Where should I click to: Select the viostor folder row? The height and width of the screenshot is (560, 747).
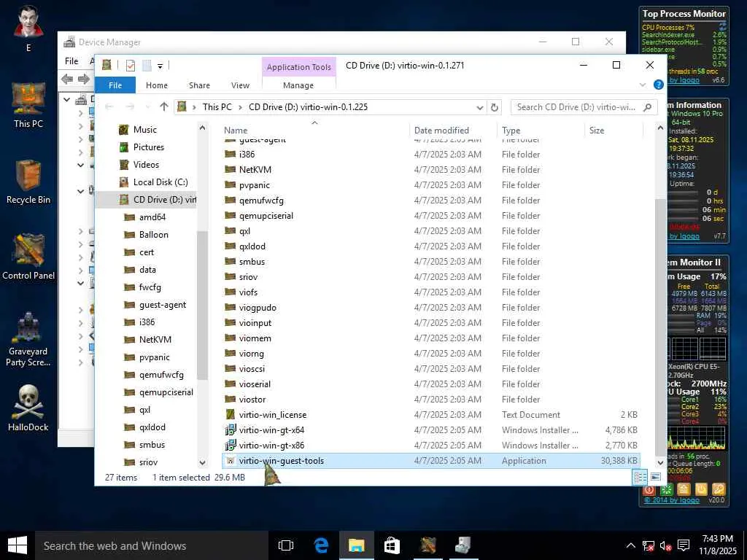pyautogui.click(x=431, y=400)
